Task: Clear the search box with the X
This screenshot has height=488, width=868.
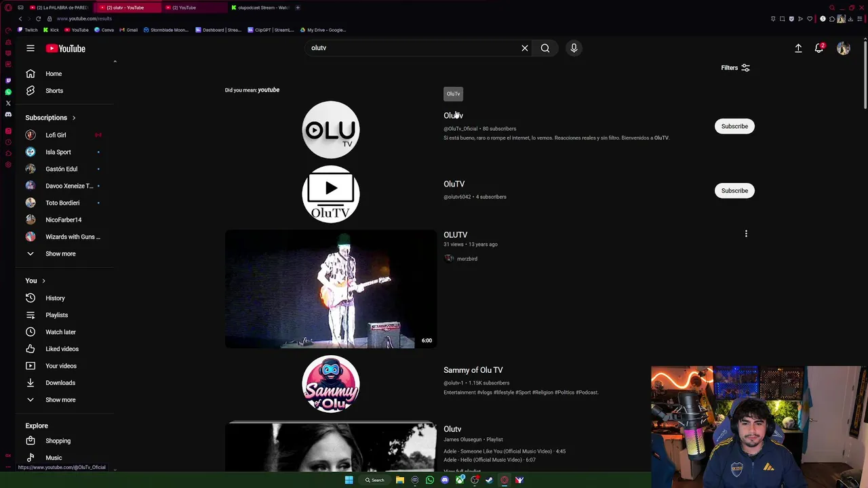Action: [x=524, y=48]
